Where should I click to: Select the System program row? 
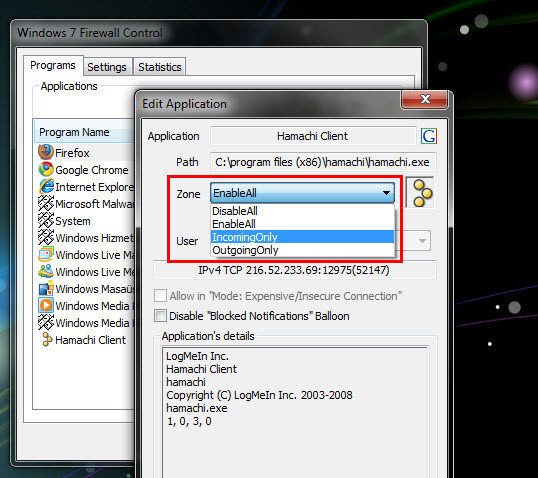[85, 221]
